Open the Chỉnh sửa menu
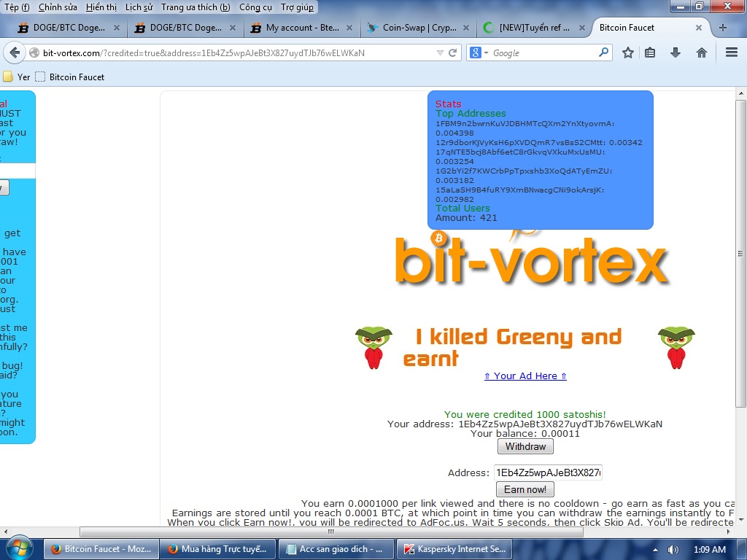 pos(58,7)
